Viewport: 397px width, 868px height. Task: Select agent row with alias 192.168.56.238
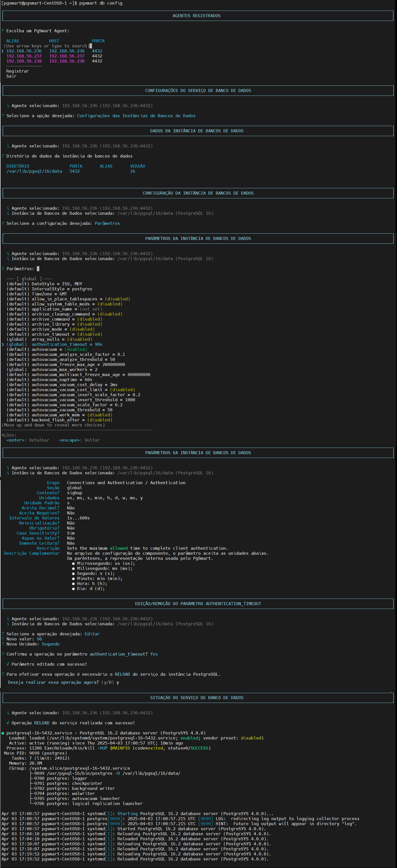point(54,61)
